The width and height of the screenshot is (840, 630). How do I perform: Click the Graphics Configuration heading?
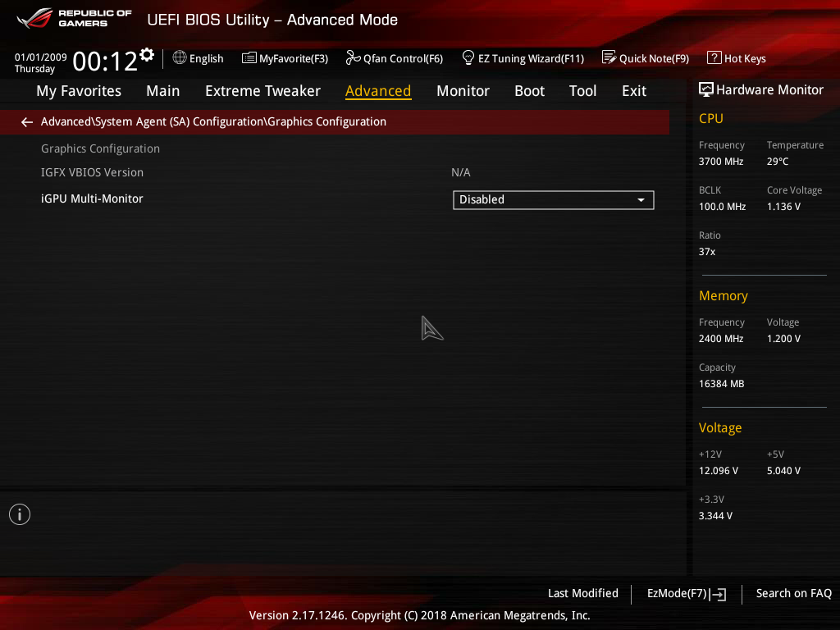100,149
